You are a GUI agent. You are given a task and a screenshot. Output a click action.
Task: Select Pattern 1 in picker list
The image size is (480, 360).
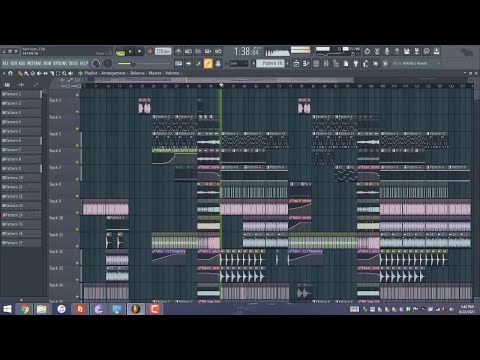(x=21, y=94)
